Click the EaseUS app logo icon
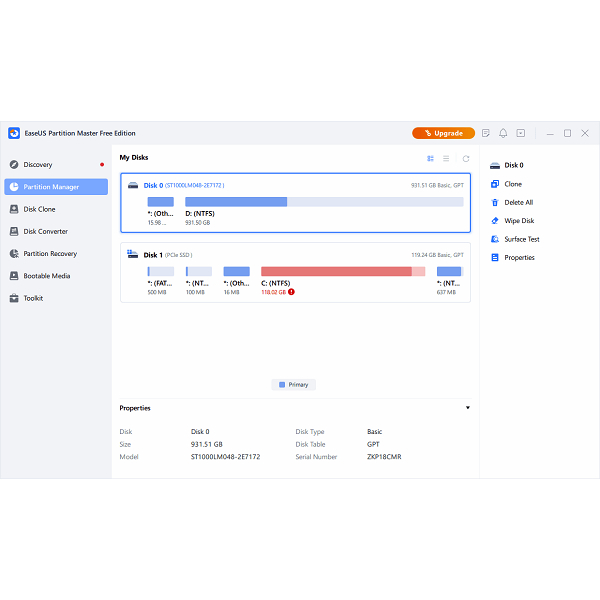Image resolution: width=600 pixels, height=600 pixels. tap(14, 133)
